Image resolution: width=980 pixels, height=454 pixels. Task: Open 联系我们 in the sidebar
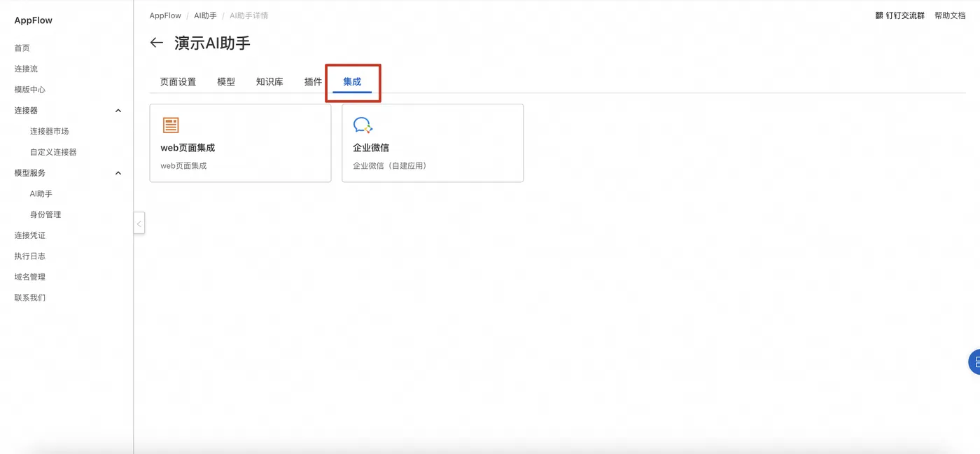pyautogui.click(x=30, y=298)
